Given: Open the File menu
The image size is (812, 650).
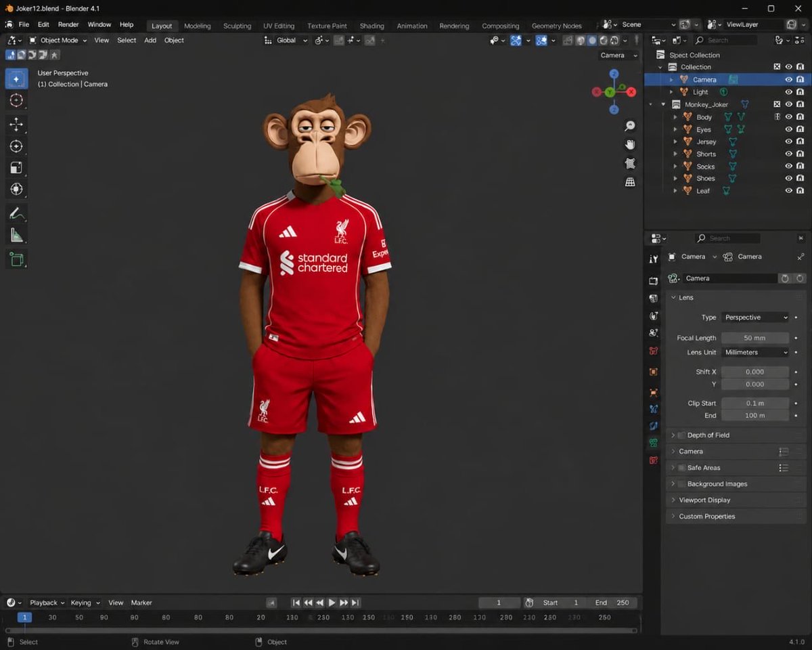Looking at the screenshot, I should [x=24, y=24].
